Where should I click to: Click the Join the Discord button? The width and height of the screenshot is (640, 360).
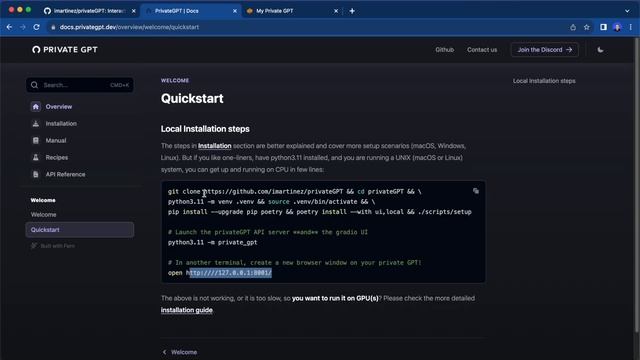(x=544, y=50)
